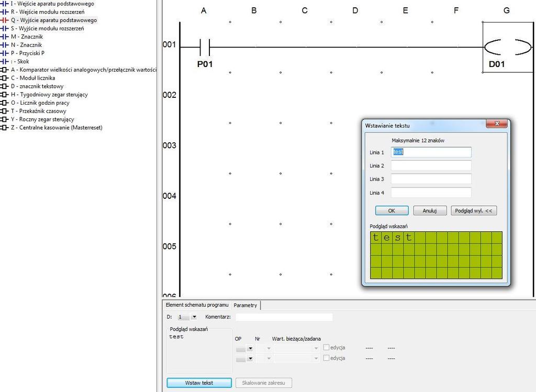This screenshot has height=392, width=536.
Task: Select block icon for D - znacznik tekstowy
Action: 4,86
